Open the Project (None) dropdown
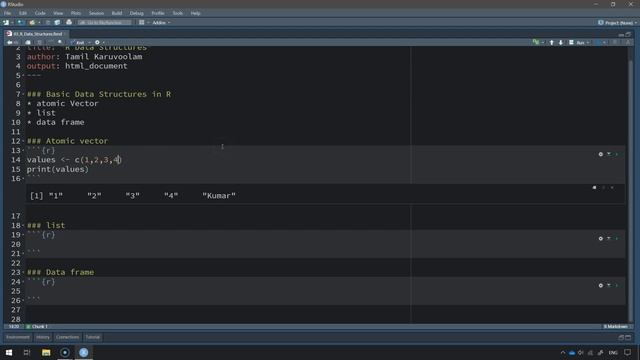 [618, 23]
